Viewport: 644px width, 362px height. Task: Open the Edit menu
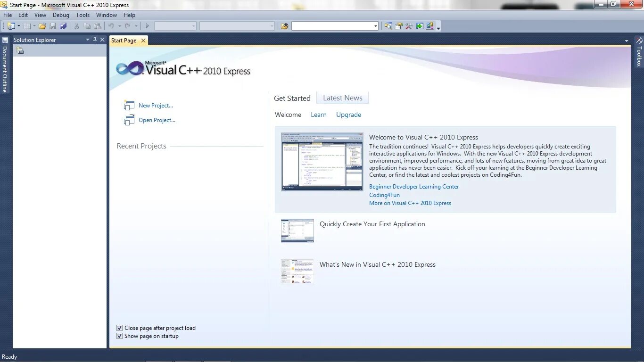click(23, 15)
